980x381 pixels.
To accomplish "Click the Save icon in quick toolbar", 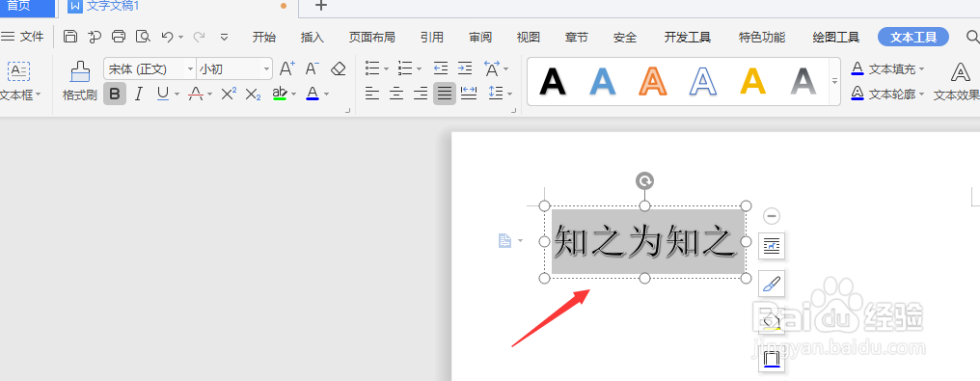I will [x=70, y=37].
